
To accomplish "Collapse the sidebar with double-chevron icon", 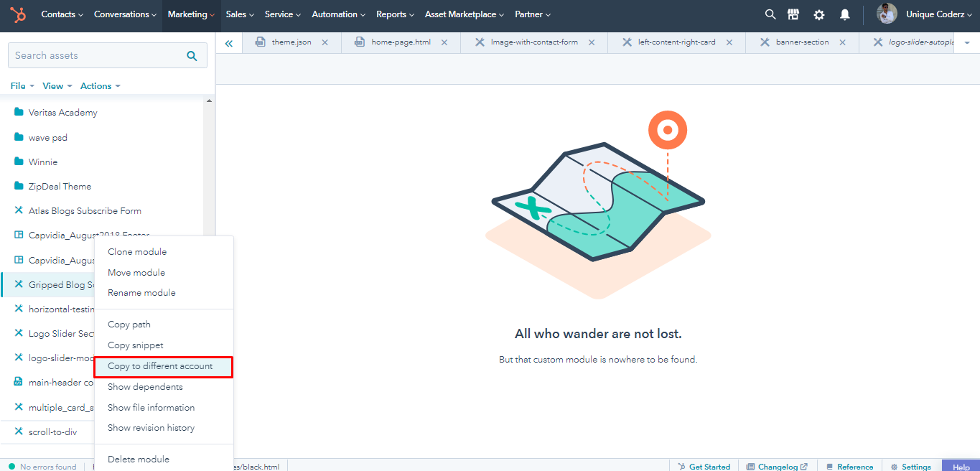I will point(229,43).
